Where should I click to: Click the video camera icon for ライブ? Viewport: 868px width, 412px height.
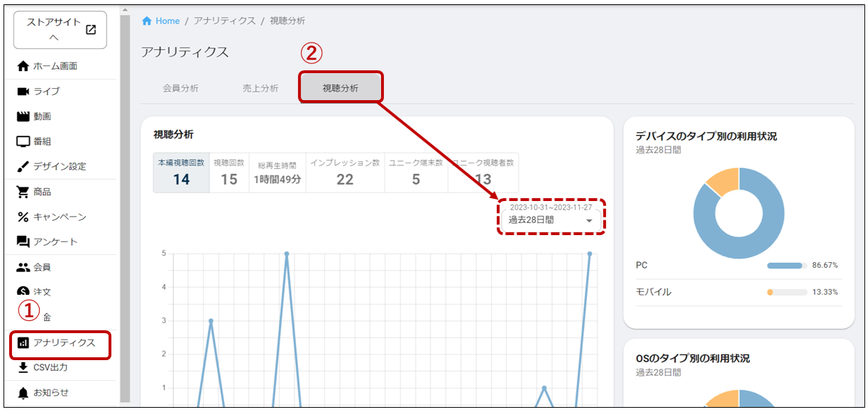(x=23, y=91)
